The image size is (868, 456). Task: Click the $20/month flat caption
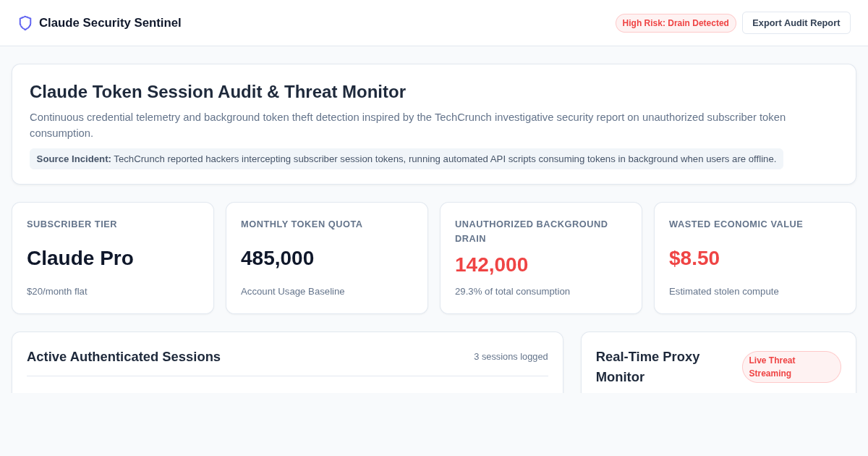tap(57, 292)
